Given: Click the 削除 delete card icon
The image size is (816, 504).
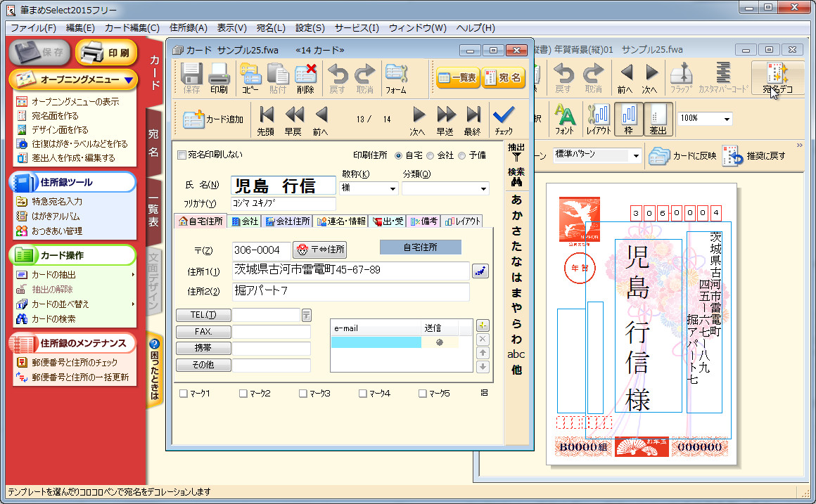Looking at the screenshot, I should point(305,78).
